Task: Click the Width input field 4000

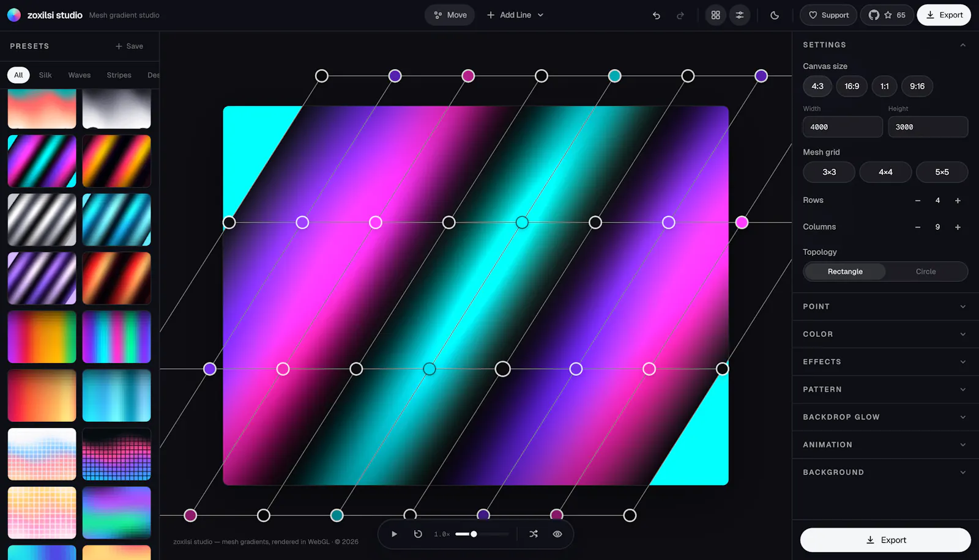Action: coord(843,127)
